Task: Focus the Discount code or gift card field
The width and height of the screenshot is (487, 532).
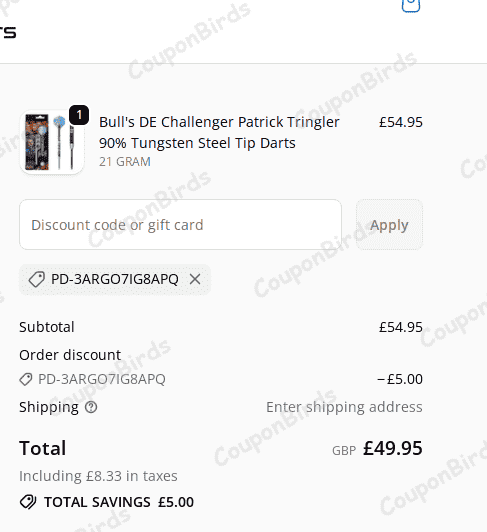Action: click(181, 225)
